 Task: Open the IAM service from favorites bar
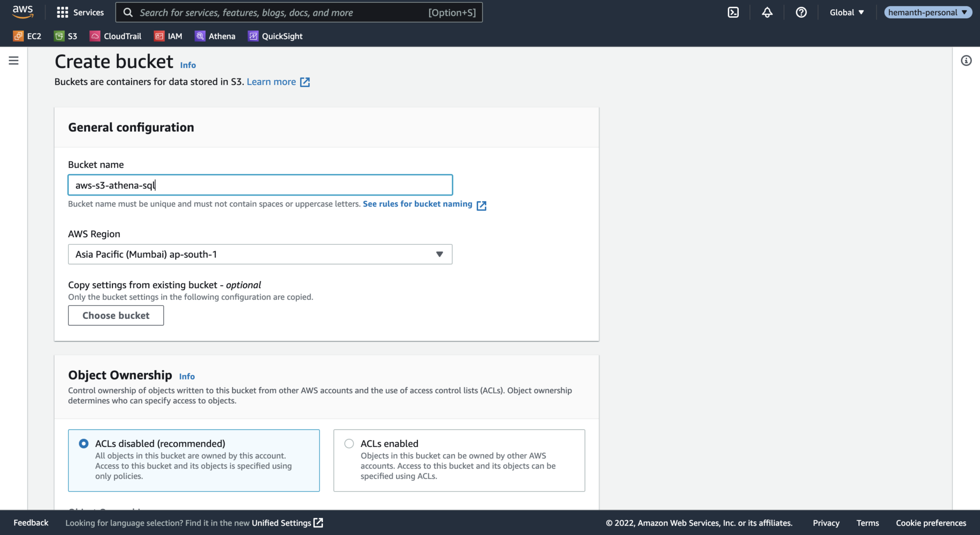(x=168, y=36)
